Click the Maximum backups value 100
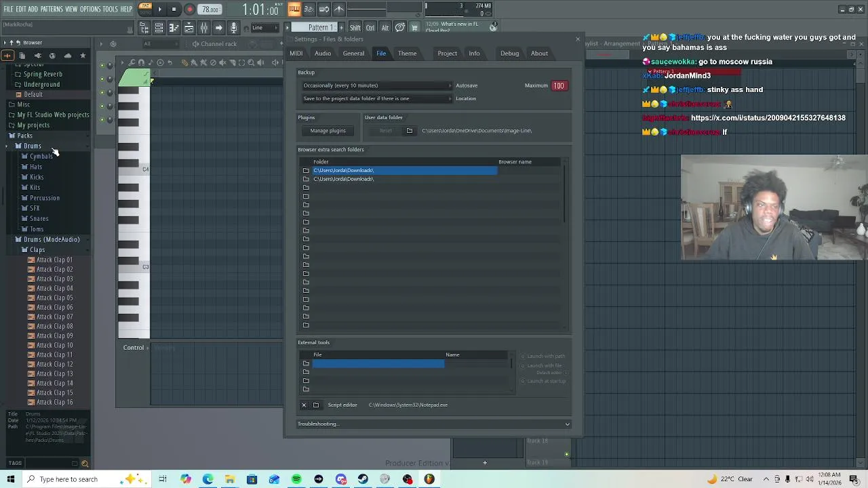The image size is (868, 488). pyautogui.click(x=559, y=85)
